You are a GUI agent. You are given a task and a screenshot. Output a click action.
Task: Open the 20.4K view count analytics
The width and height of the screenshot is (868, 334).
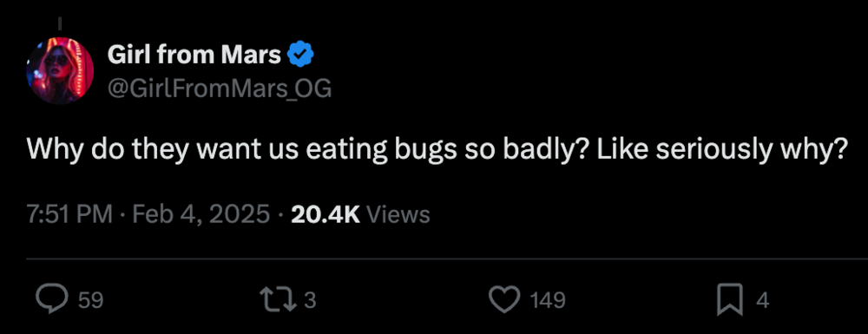coord(325,214)
